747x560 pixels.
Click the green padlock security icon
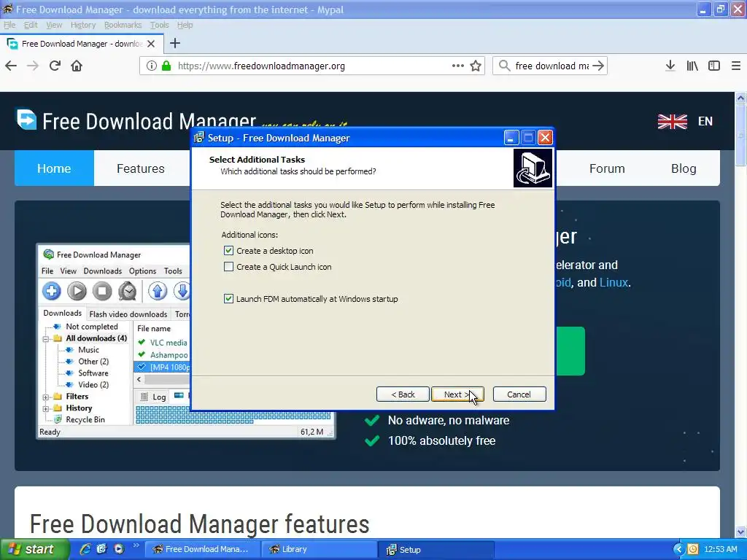pyautogui.click(x=166, y=66)
